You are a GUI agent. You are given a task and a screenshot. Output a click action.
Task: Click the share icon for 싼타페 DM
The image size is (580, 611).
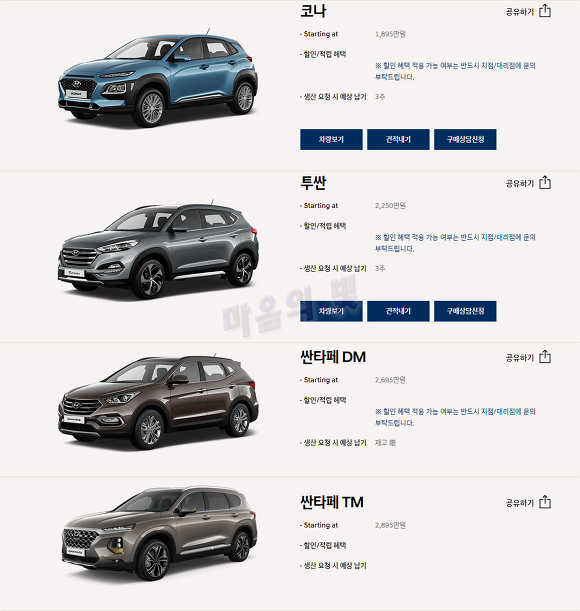pyautogui.click(x=545, y=357)
